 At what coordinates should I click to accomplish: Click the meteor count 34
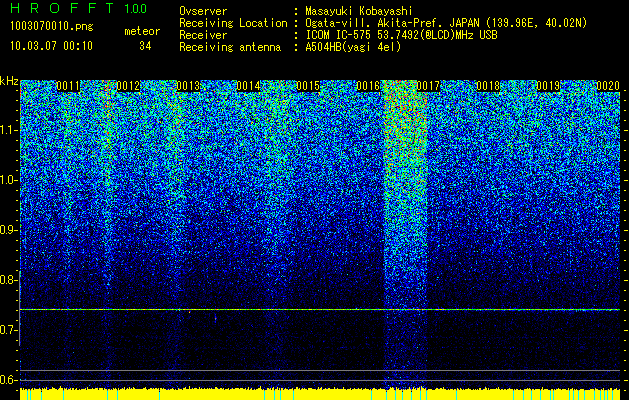coord(145,46)
